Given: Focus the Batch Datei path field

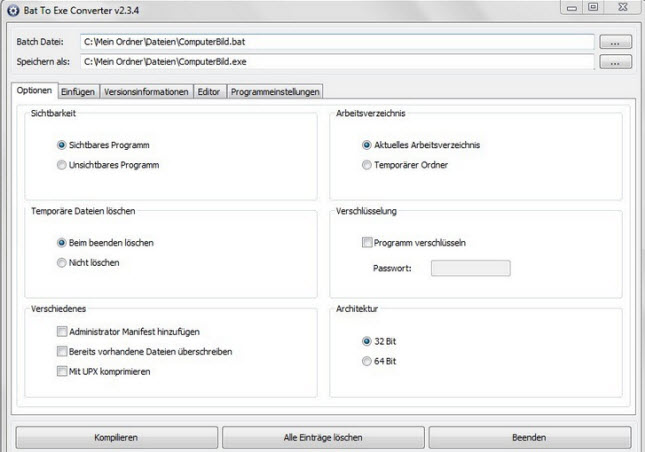Looking at the screenshot, I should click(337, 42).
